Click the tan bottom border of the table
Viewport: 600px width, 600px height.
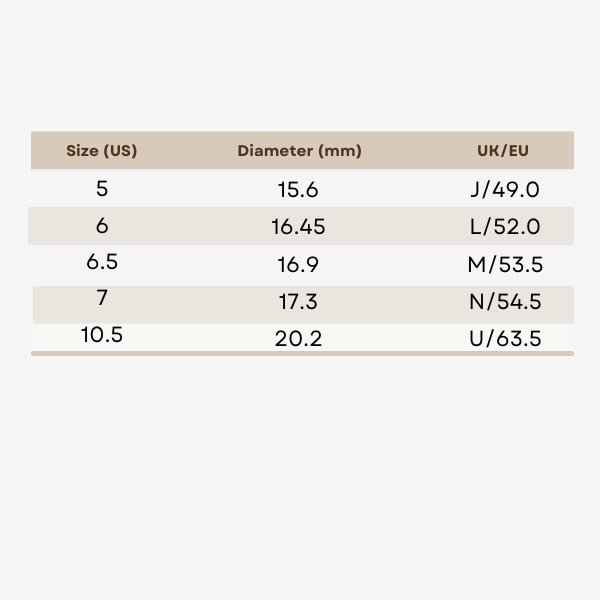302,353
